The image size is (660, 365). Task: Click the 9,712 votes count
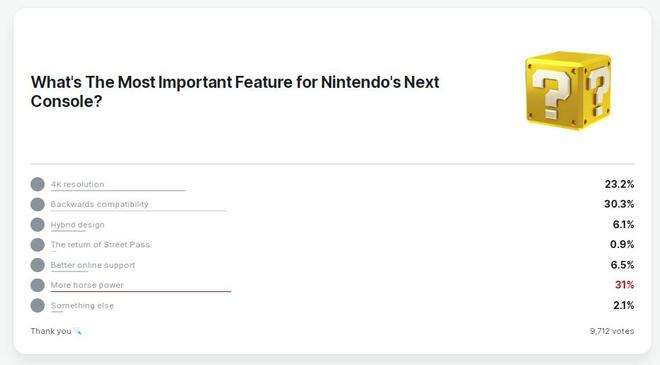tap(612, 331)
